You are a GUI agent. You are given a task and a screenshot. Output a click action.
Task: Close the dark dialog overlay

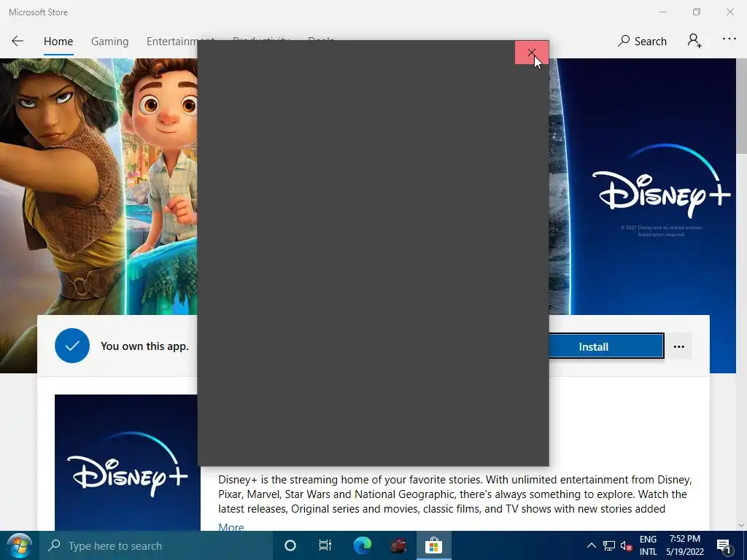pos(532,52)
